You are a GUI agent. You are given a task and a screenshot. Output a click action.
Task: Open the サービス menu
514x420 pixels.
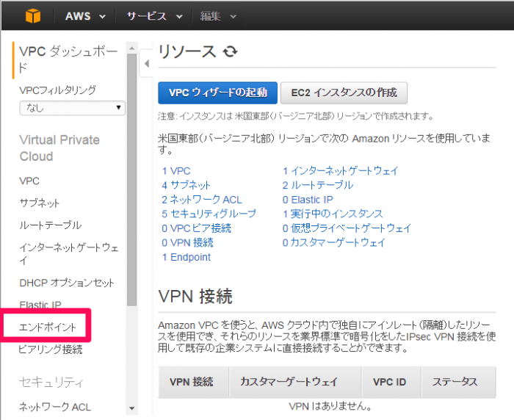click(154, 16)
